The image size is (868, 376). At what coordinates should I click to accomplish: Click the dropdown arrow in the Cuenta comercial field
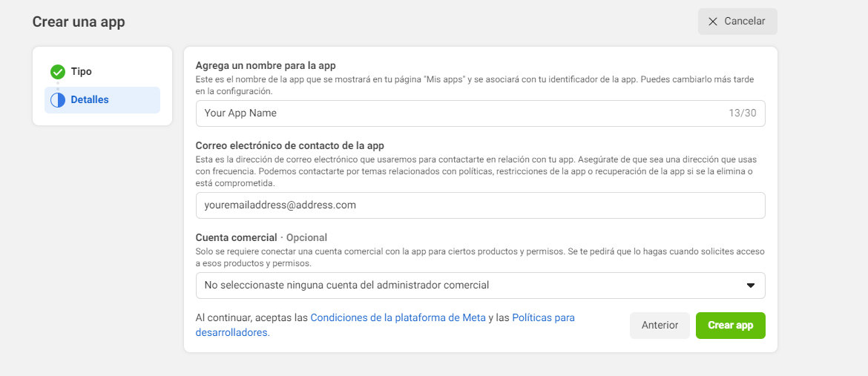click(x=750, y=286)
